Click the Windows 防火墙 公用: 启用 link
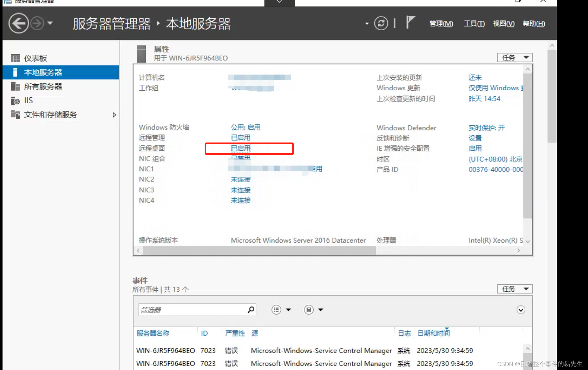This screenshot has width=588, height=370. click(x=246, y=127)
